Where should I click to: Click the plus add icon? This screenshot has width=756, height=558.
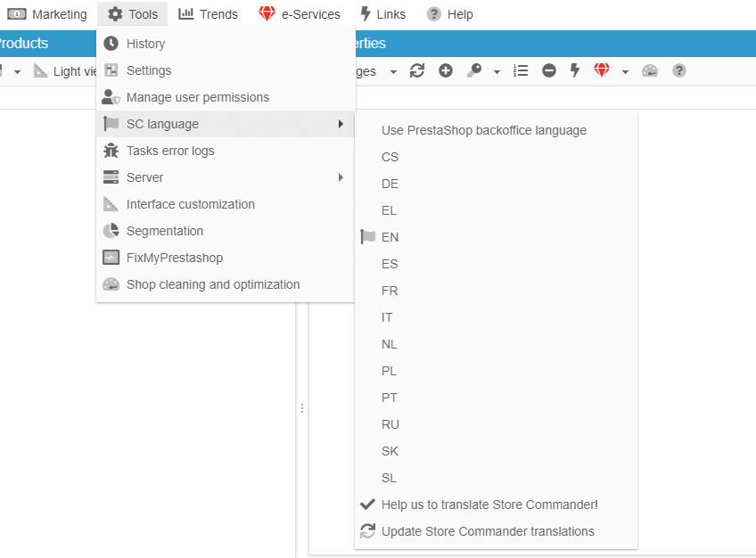(446, 71)
